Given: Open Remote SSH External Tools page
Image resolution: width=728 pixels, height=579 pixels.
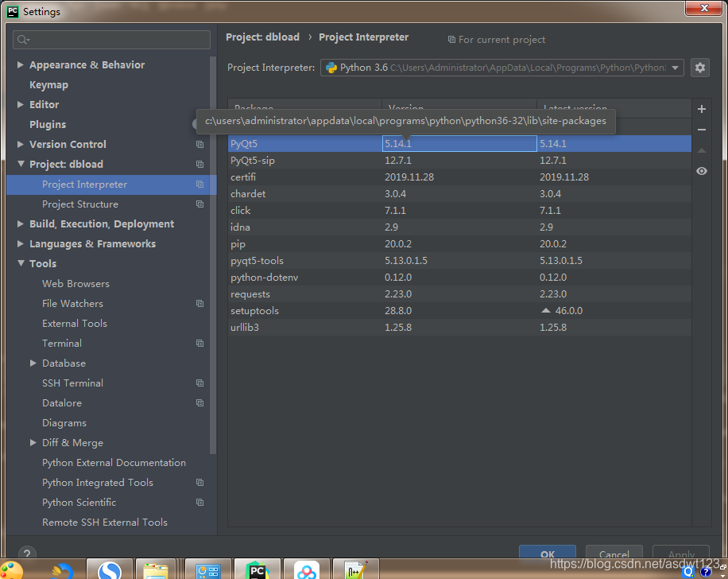Looking at the screenshot, I should pyautogui.click(x=104, y=523).
